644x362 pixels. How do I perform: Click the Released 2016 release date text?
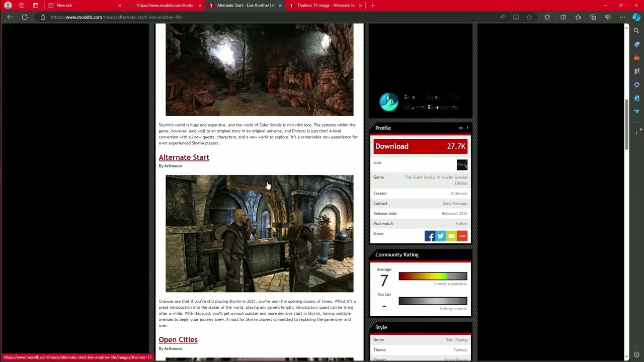pyautogui.click(x=454, y=214)
